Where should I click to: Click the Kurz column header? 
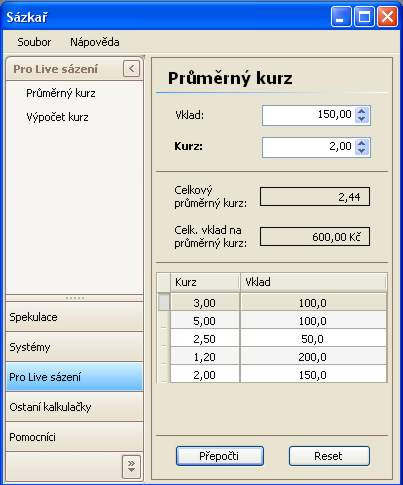pyautogui.click(x=205, y=282)
